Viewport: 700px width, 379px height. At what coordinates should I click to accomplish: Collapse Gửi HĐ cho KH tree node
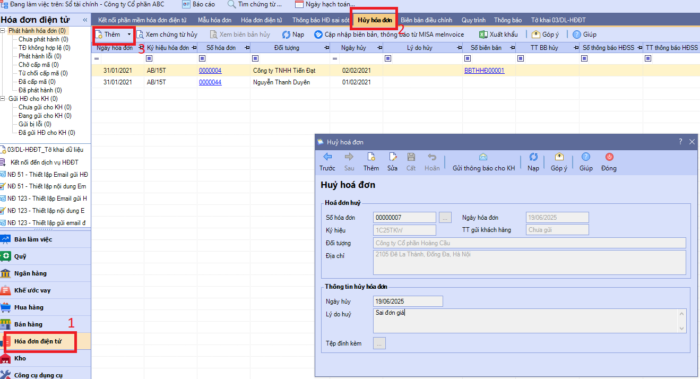coord(3,99)
